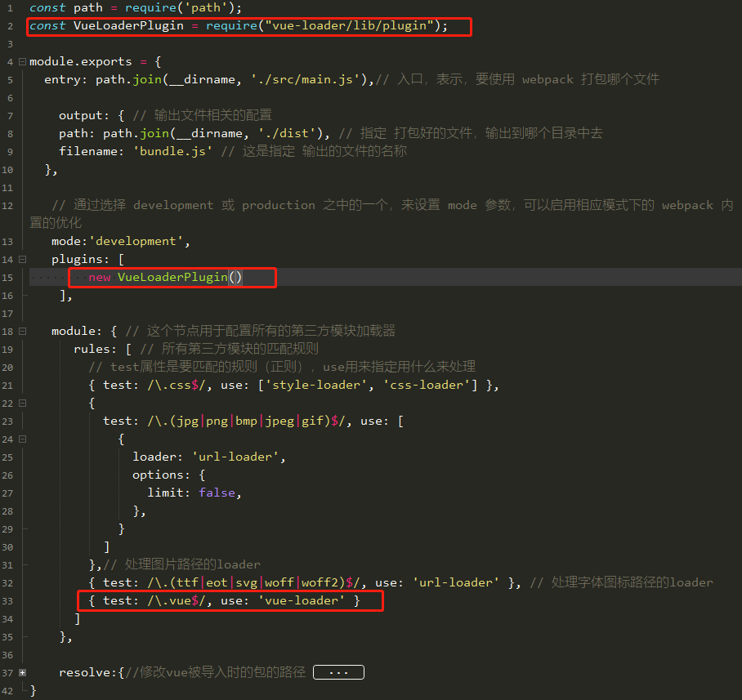Click the "options:" key on line 26
This screenshot has width=742, height=700.
tap(161, 475)
